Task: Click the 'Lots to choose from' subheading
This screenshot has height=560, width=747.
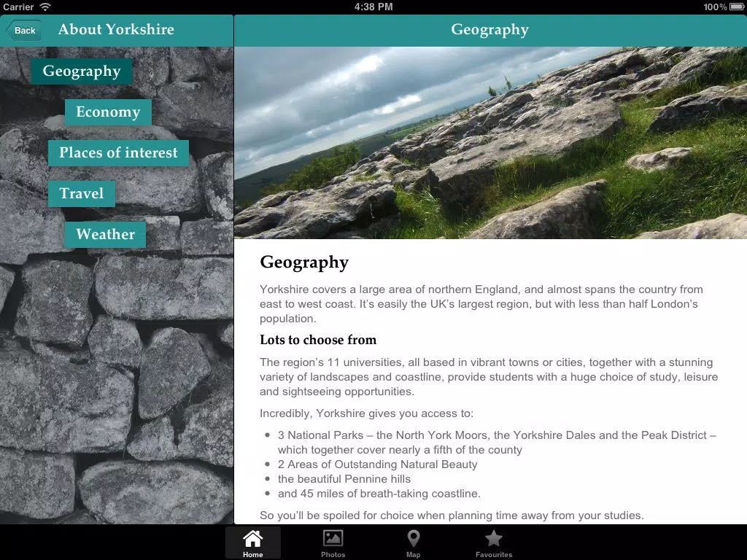Action: (x=318, y=340)
